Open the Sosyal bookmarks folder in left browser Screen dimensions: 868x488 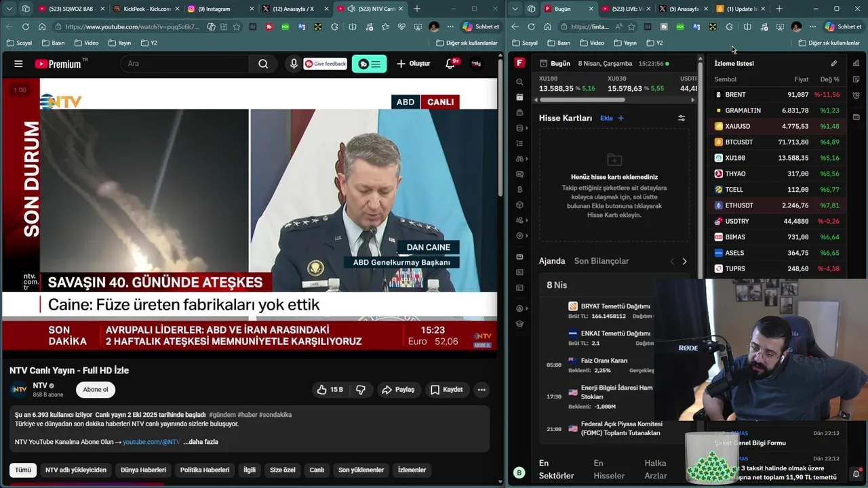(19, 43)
